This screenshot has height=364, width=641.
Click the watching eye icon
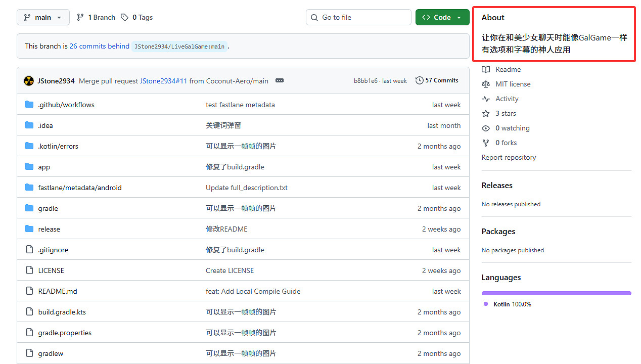[x=486, y=128]
